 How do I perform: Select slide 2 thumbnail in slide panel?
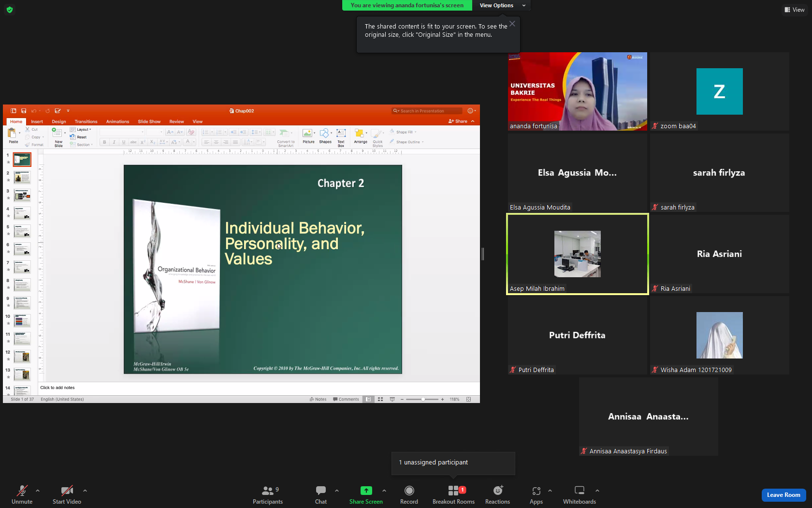[22, 178]
